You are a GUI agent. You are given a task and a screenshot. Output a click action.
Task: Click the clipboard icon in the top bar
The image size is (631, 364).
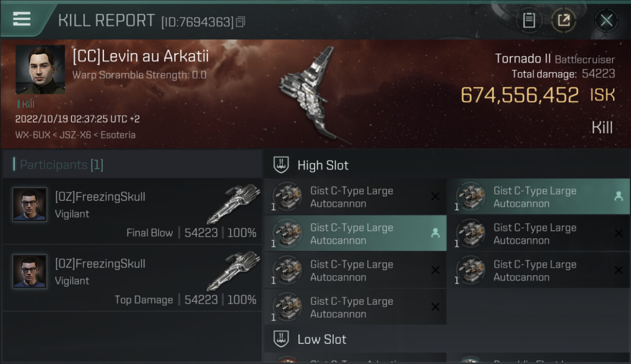coord(529,20)
